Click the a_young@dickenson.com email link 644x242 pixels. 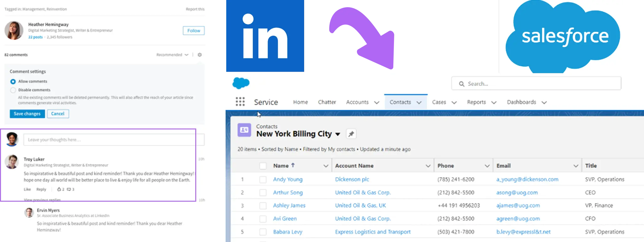[x=527, y=179]
